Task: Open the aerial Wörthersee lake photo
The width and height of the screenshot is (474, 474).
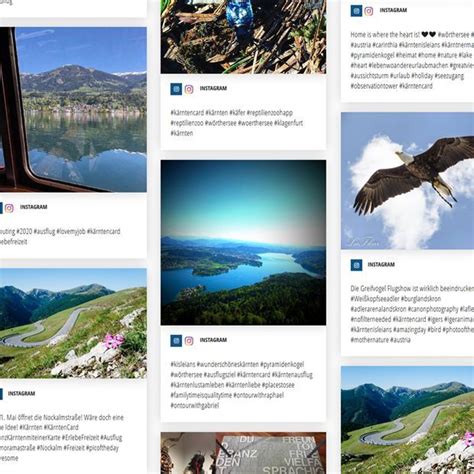Action: tap(243, 242)
